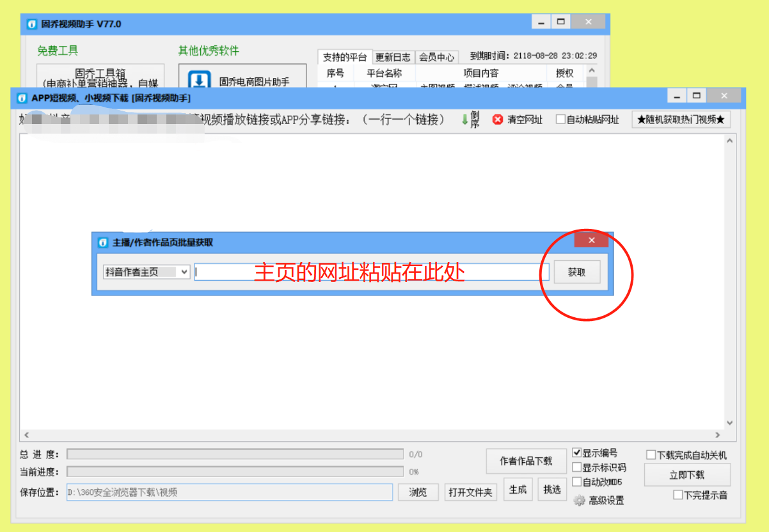The image size is (769, 532).
Task: Click 到期时间 expiry text
Action: pyautogui.click(x=534, y=56)
